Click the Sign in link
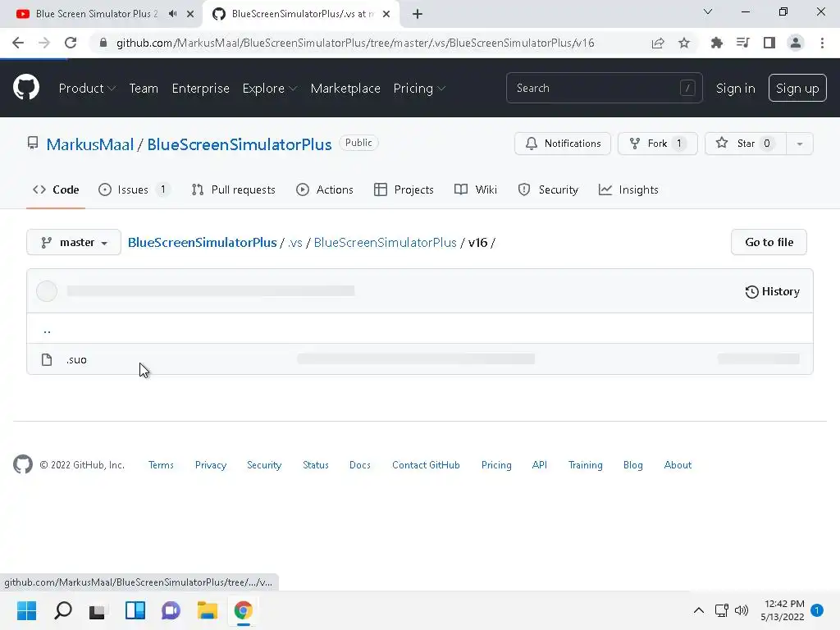 [736, 89]
